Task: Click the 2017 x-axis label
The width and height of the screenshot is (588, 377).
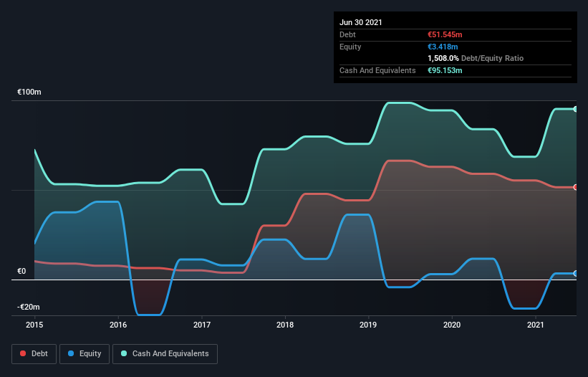Action: (202, 325)
